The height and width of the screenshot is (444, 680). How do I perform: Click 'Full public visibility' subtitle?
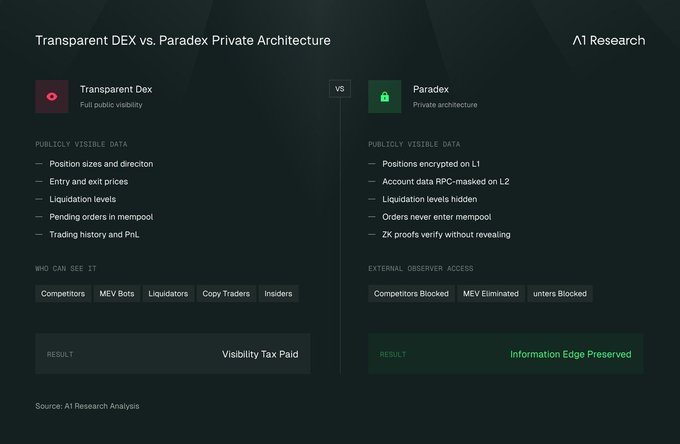click(x=111, y=105)
